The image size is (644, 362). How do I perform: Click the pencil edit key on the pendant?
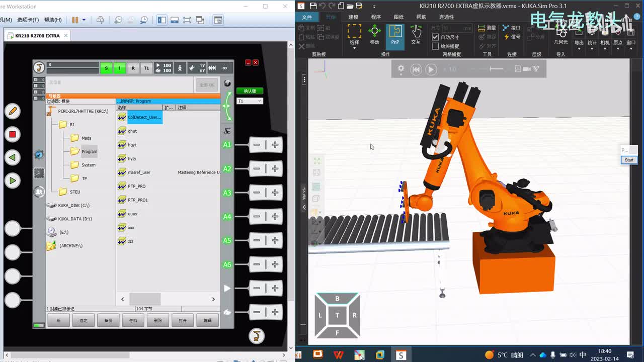(x=13, y=111)
